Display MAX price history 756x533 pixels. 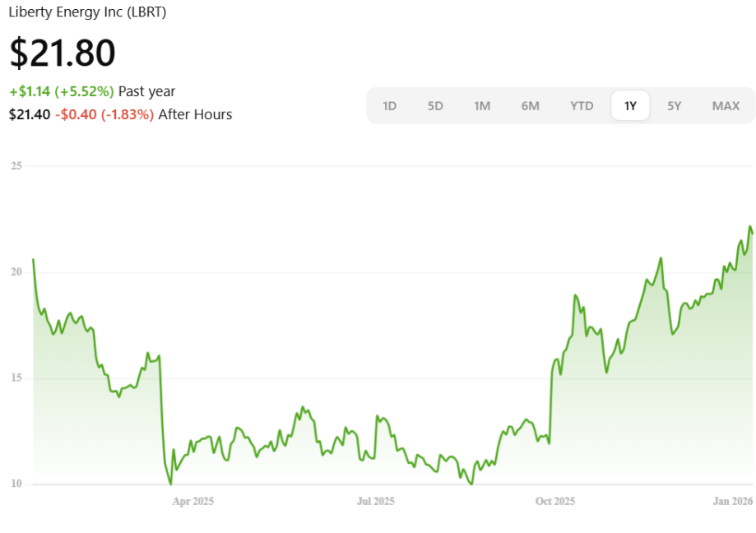pyautogui.click(x=726, y=105)
